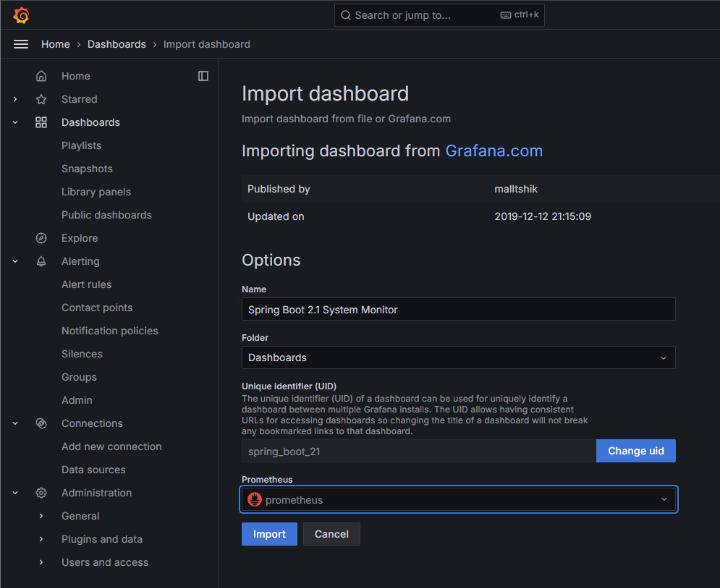Open Connections in the sidebar

[x=92, y=423]
